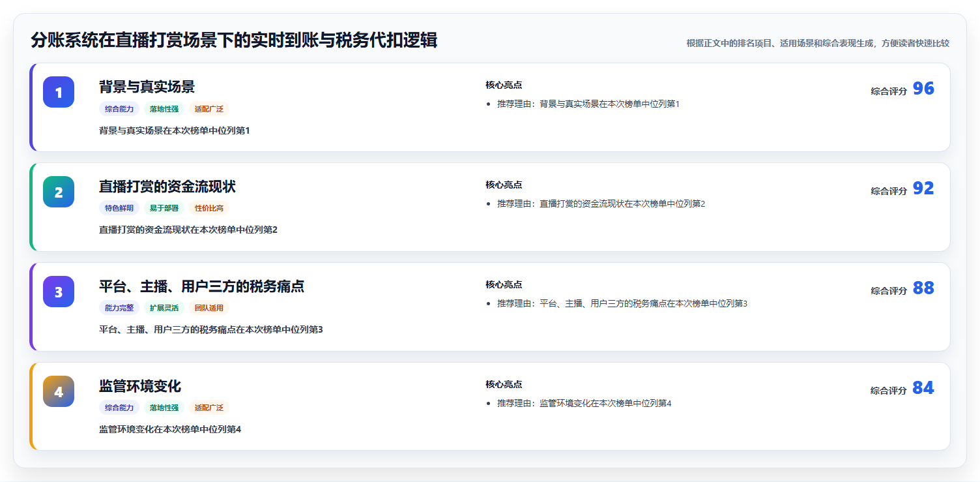This screenshot has width=980, height=482.
Task: Click 核心亮点 label in the 直播打赏的资金流现状 card
Action: [504, 185]
